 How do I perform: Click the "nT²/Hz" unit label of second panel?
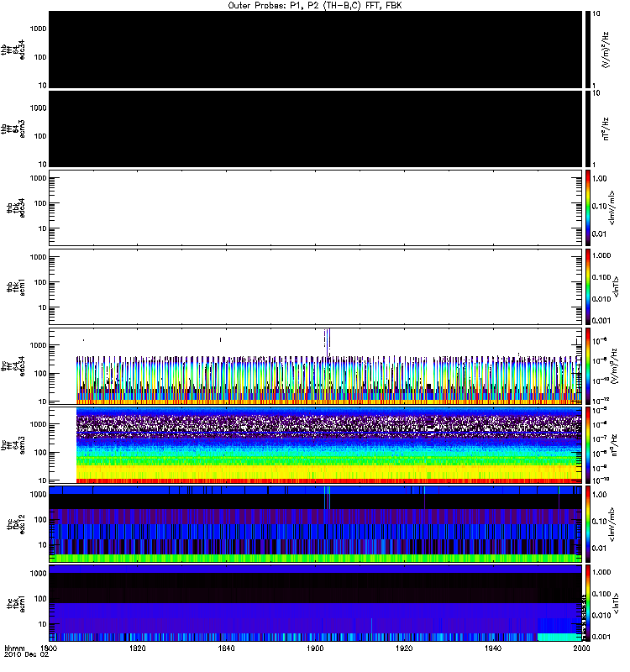[x=605, y=129]
